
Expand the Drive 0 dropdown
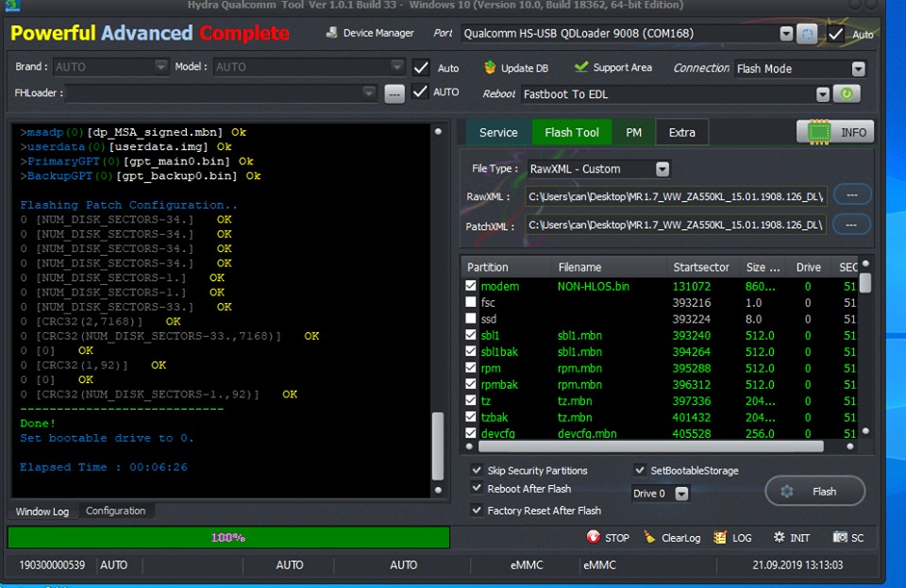coord(681,494)
